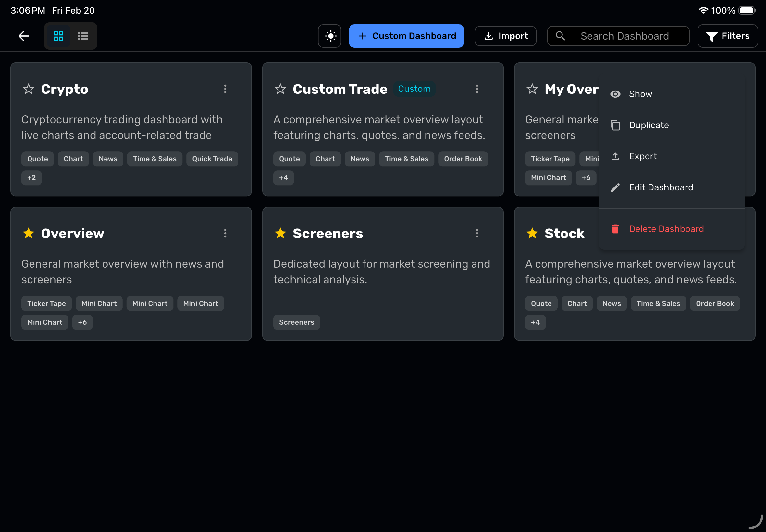The height and width of the screenshot is (532, 766).
Task: Open the Screeners card options menu
Action: (x=477, y=233)
